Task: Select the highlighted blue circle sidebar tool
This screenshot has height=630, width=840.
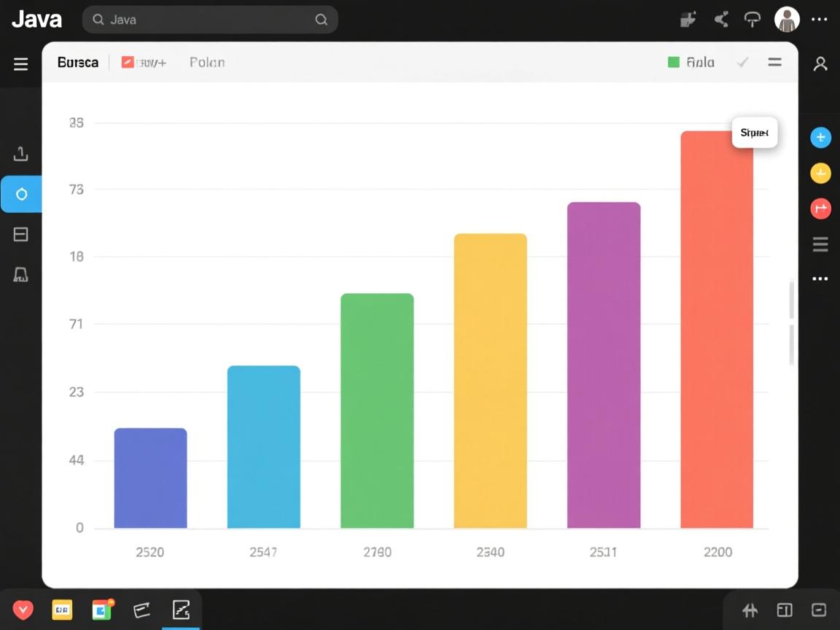Action: pos(21,194)
